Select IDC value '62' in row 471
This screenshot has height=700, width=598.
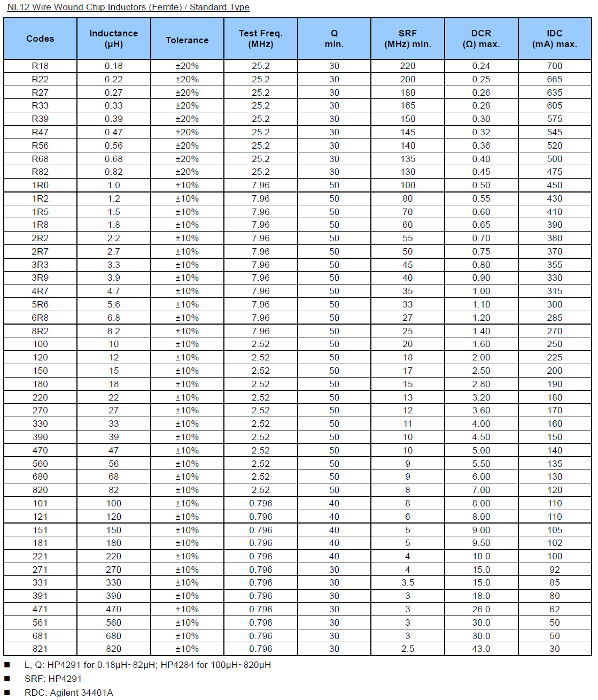(x=555, y=609)
